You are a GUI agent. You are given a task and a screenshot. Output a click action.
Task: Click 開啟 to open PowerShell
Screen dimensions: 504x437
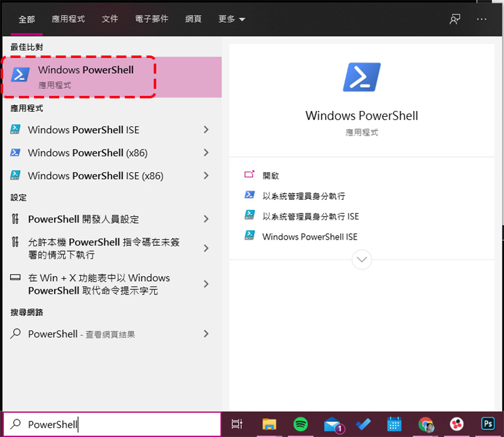tap(271, 176)
